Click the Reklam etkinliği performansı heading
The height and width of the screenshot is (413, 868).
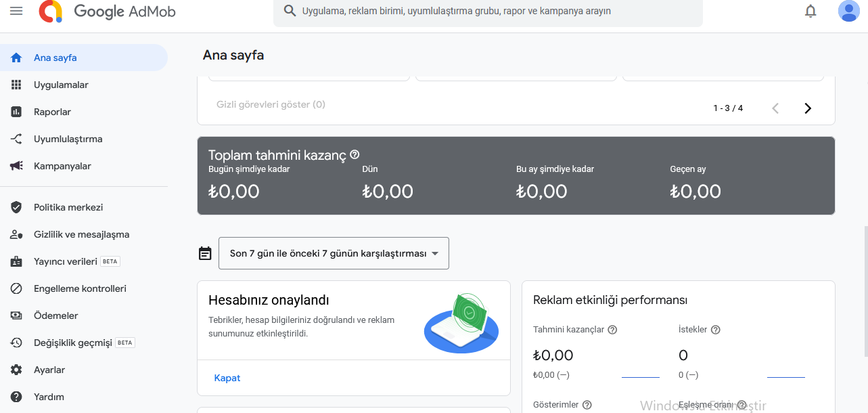(x=610, y=300)
